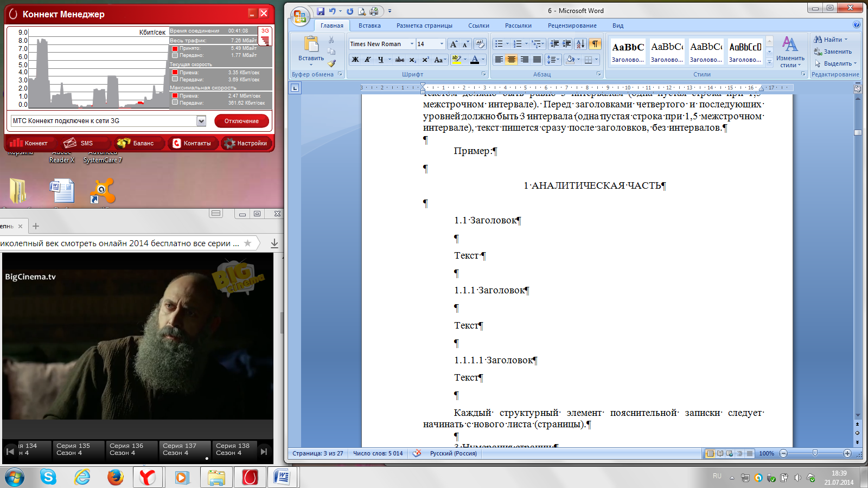
Task: Click the Отключение button
Action: point(242,121)
